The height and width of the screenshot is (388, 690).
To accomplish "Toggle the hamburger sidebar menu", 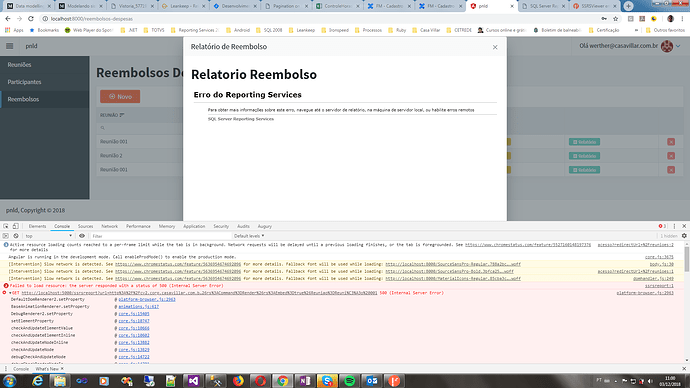I will pyautogui.click(x=10, y=46).
